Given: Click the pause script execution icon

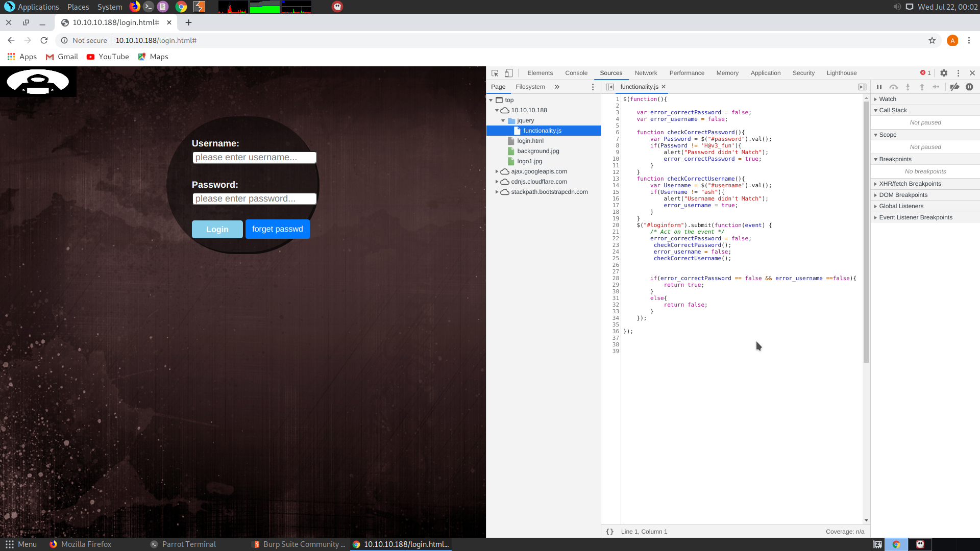Looking at the screenshot, I should point(879,87).
